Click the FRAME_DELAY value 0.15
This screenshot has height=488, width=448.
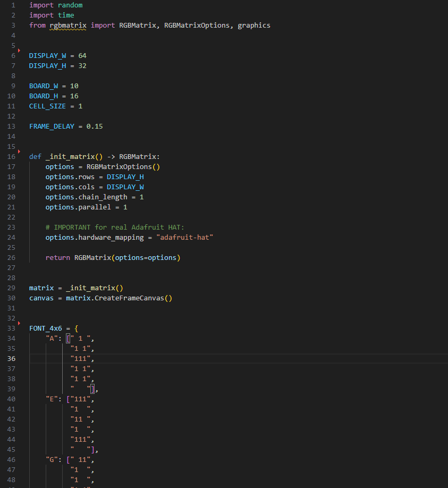pos(95,127)
